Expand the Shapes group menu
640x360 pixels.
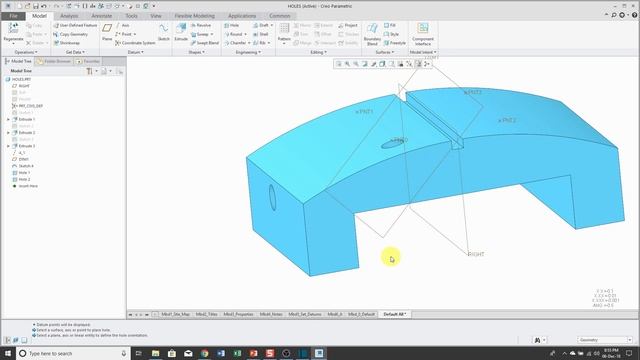coord(197,52)
